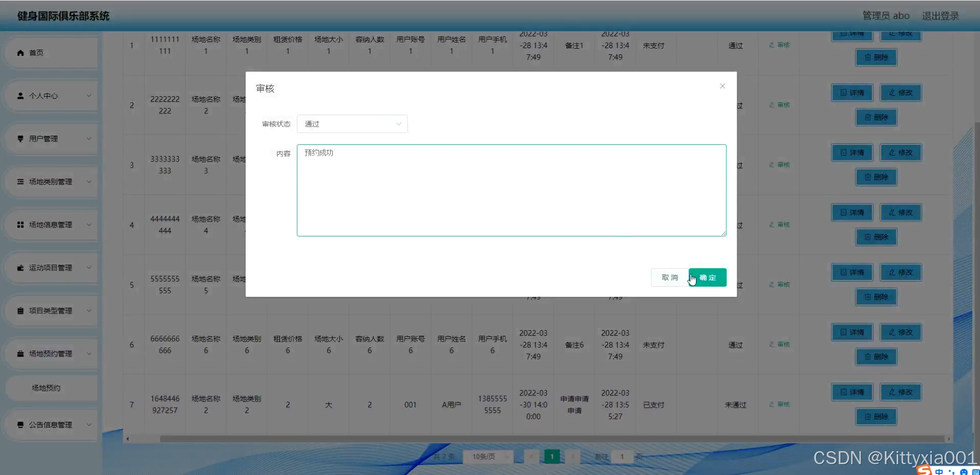Click the 运动项目管理 sidebar icon
This screenshot has width=980, height=475.
20,268
